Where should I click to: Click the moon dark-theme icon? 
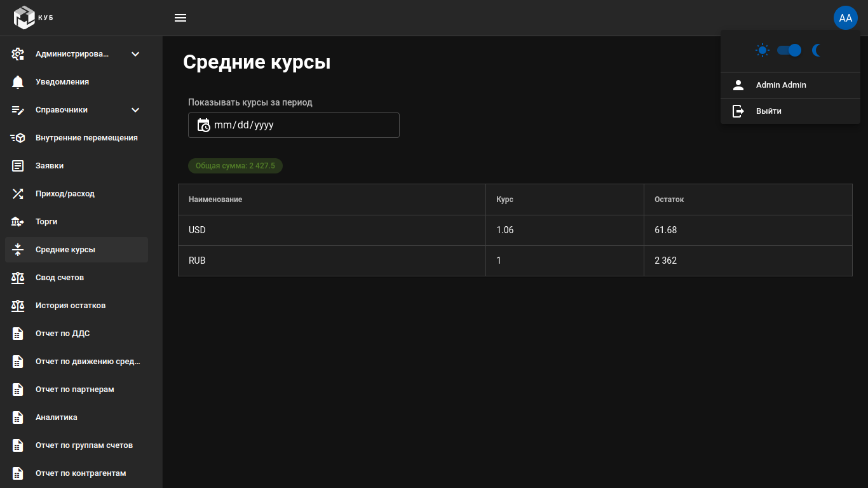tap(817, 50)
